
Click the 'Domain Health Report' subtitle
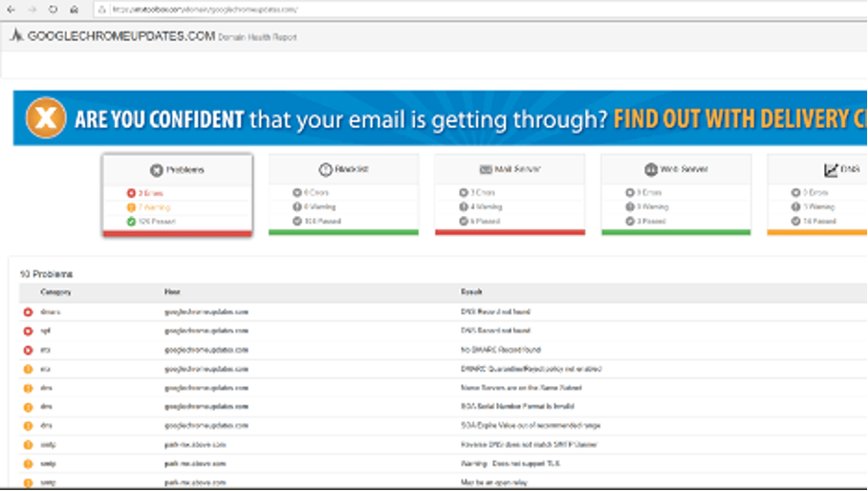pyautogui.click(x=257, y=37)
